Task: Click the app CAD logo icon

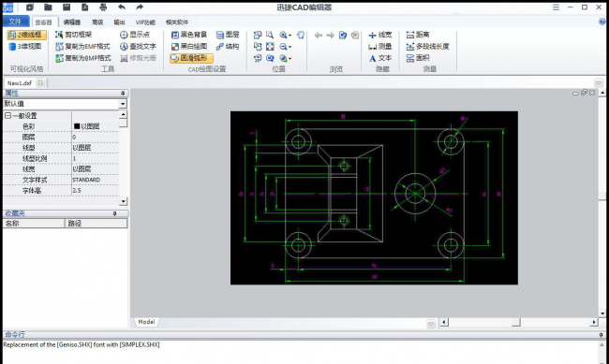Action: coord(7,7)
